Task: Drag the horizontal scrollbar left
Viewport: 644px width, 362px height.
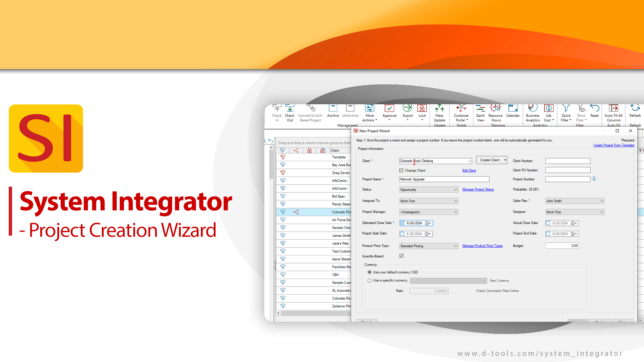Action: 278,313
